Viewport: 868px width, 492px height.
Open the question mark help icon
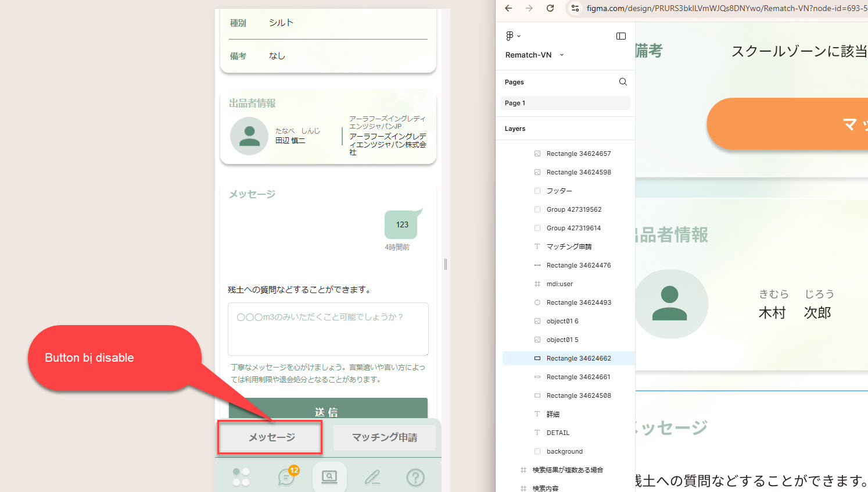click(415, 477)
